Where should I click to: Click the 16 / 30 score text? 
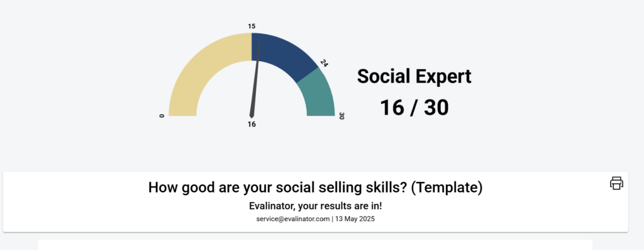click(x=414, y=108)
